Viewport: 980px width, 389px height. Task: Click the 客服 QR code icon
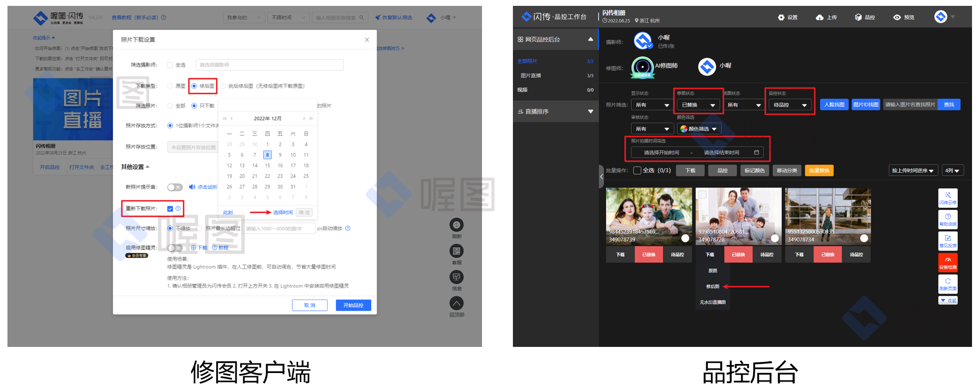(456, 251)
